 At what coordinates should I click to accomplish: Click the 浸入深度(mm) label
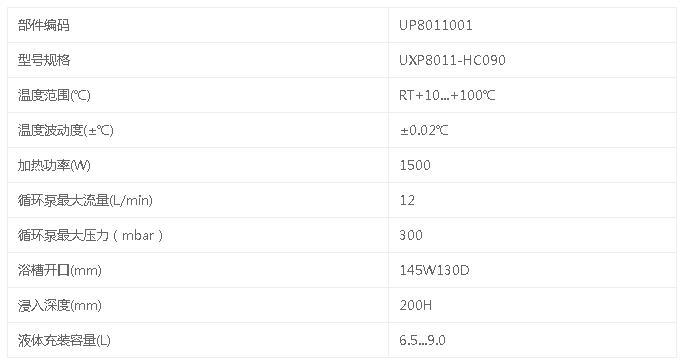coord(60,305)
